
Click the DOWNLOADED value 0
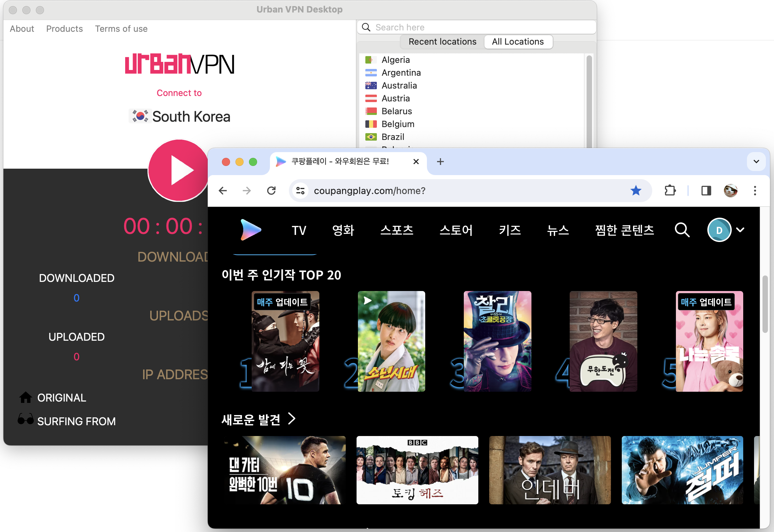(76, 298)
